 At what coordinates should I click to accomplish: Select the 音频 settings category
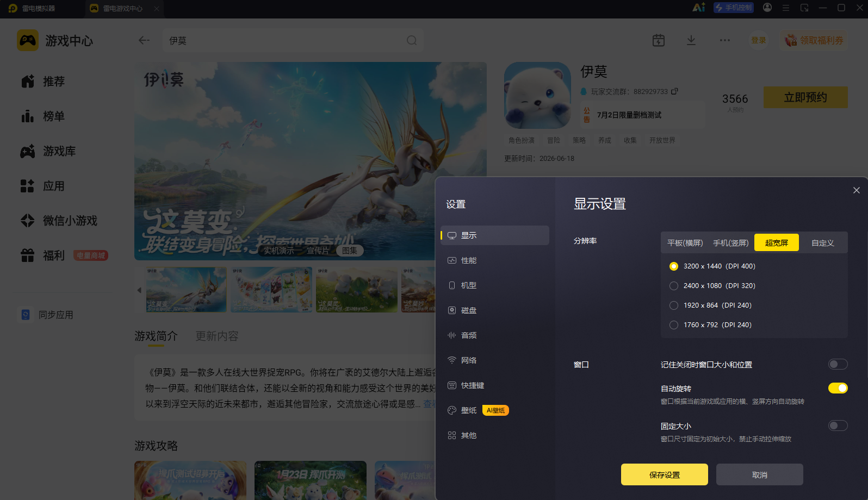(x=495, y=335)
